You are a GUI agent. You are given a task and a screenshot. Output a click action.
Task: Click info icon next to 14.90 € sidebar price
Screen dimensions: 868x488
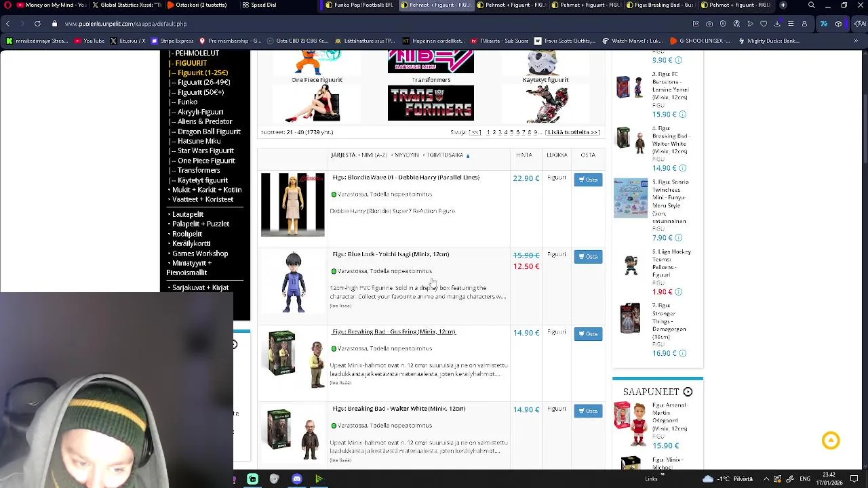click(x=682, y=168)
